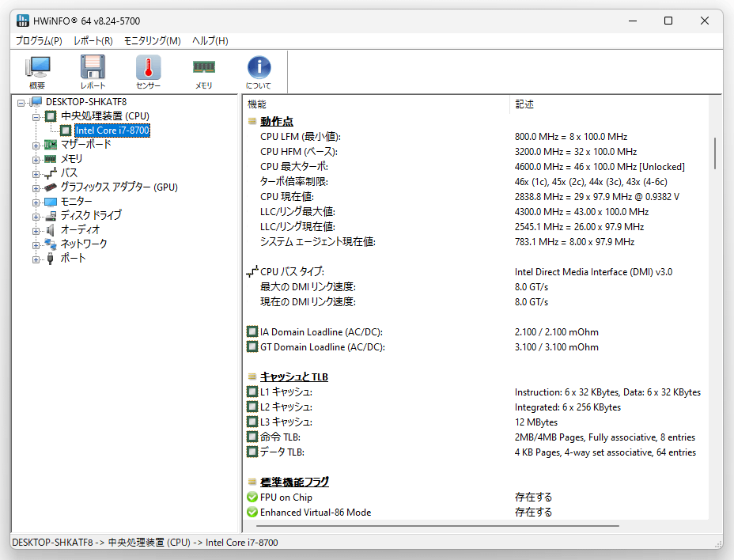Screen dimensions: 734x560
Task: Click the horizontal scrollbar in details pane
Action: (x=437, y=526)
